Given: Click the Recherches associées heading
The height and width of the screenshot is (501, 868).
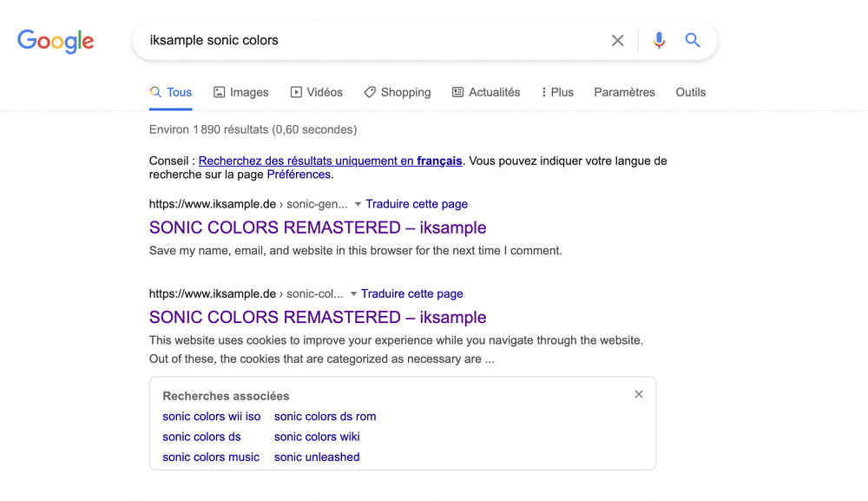Looking at the screenshot, I should [x=226, y=396].
